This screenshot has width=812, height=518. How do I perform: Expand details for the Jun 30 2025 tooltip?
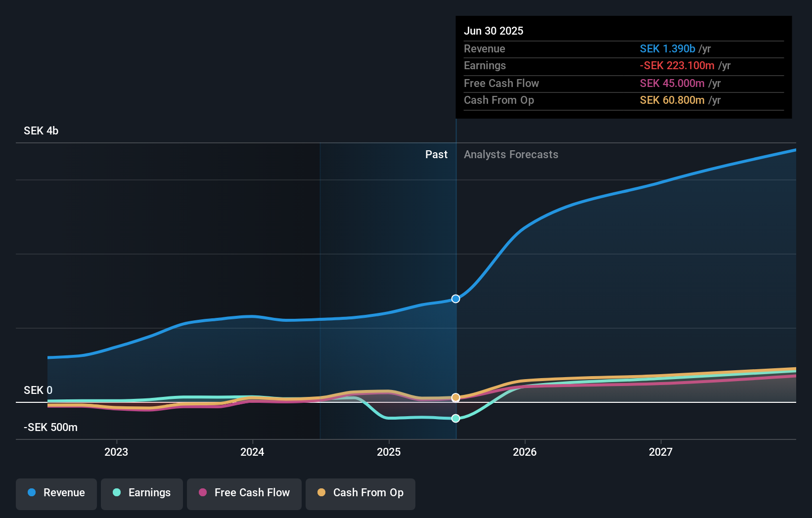494,31
